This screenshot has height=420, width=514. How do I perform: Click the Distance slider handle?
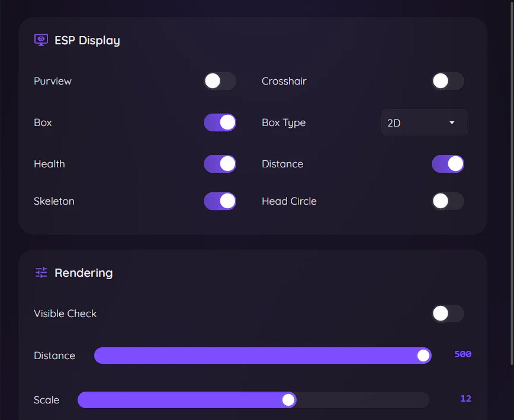pos(423,356)
